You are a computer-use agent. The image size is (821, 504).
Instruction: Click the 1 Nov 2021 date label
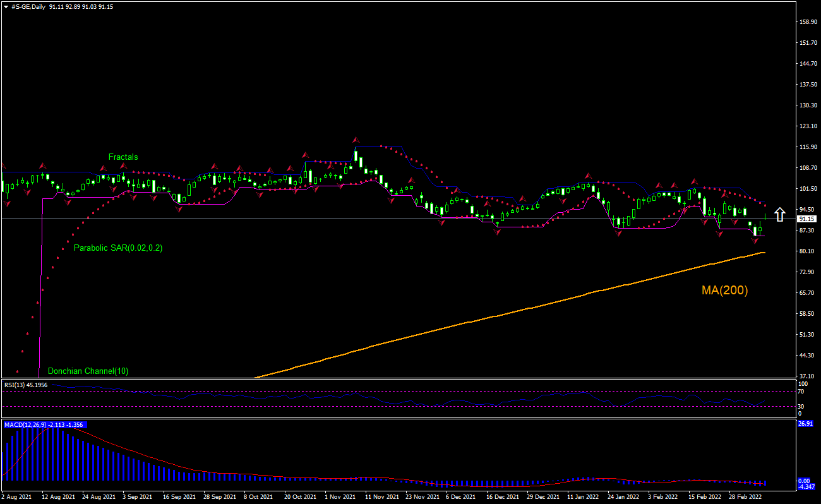coord(340,497)
